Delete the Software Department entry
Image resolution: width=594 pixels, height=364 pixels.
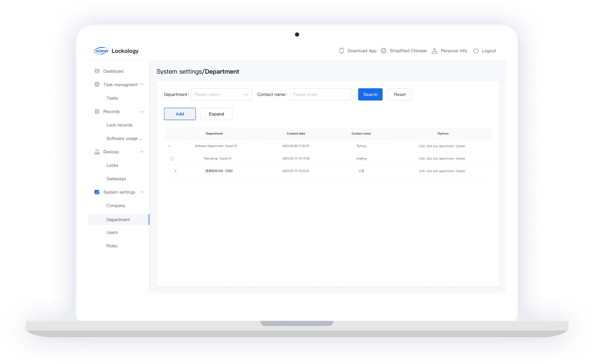coord(460,146)
